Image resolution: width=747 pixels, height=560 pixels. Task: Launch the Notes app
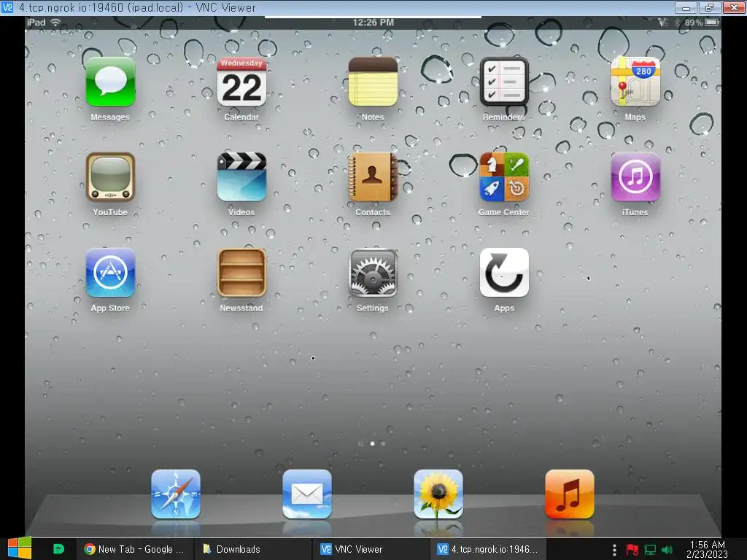[x=373, y=82]
